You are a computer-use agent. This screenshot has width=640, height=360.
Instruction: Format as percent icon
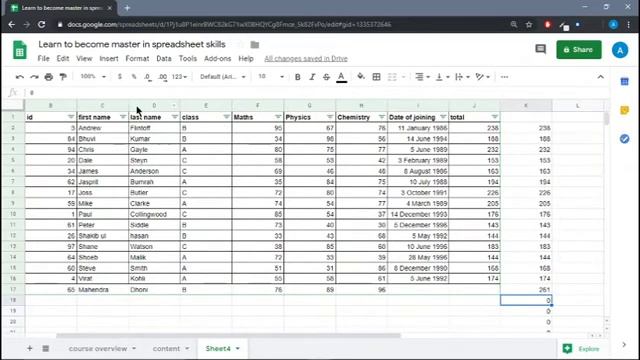(134, 77)
